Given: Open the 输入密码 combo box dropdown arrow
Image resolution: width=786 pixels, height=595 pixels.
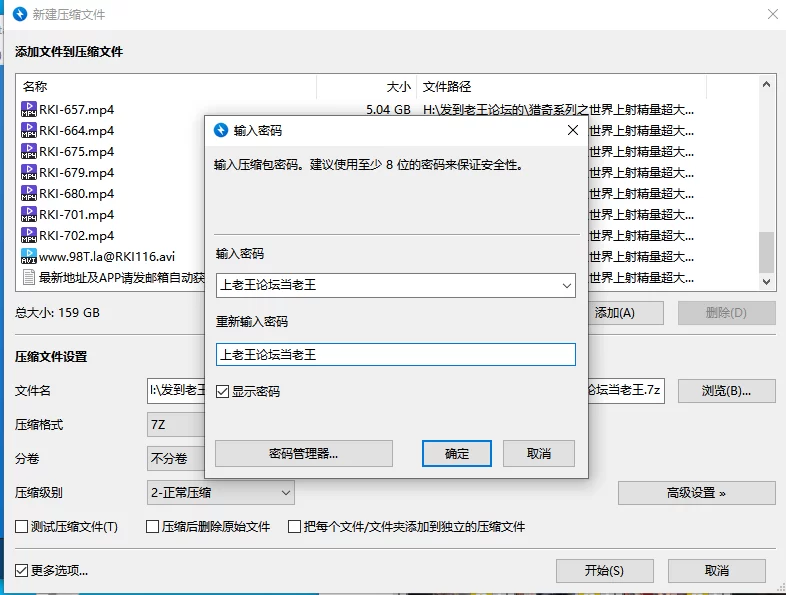Looking at the screenshot, I should click(x=566, y=285).
